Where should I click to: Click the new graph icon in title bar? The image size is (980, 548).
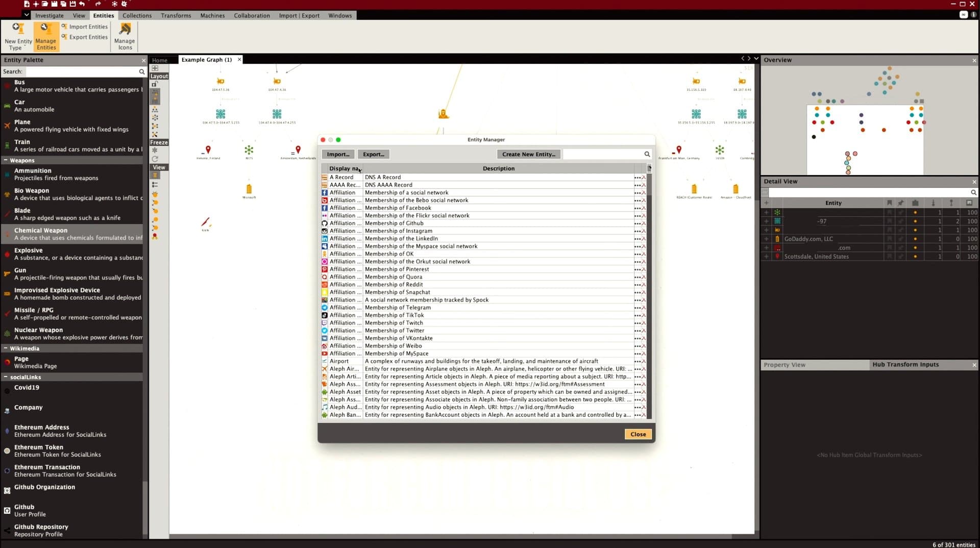click(27, 4)
